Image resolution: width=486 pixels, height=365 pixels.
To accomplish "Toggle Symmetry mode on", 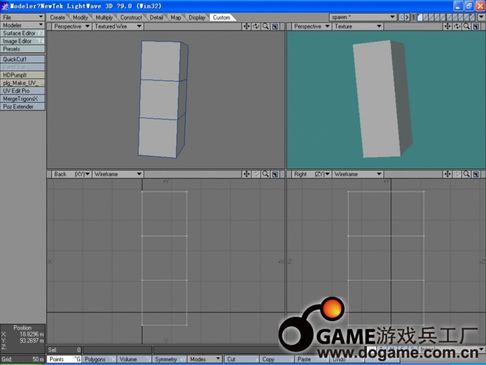I will pos(169,359).
